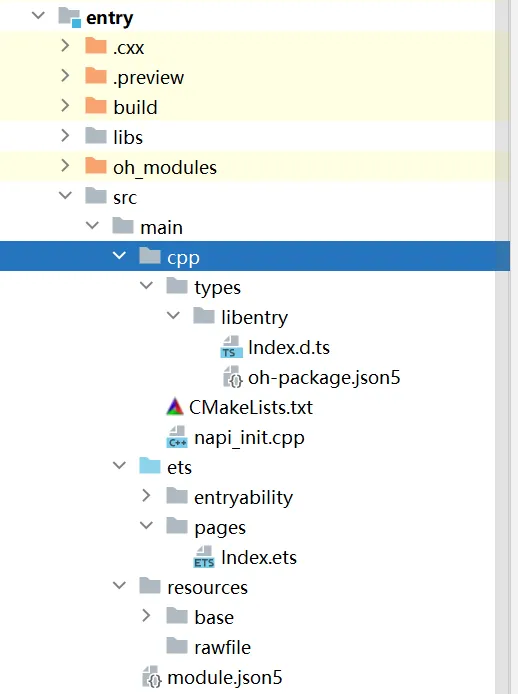518x694 pixels.
Task: Collapse the cpp folder chevron
Action: click(119, 255)
